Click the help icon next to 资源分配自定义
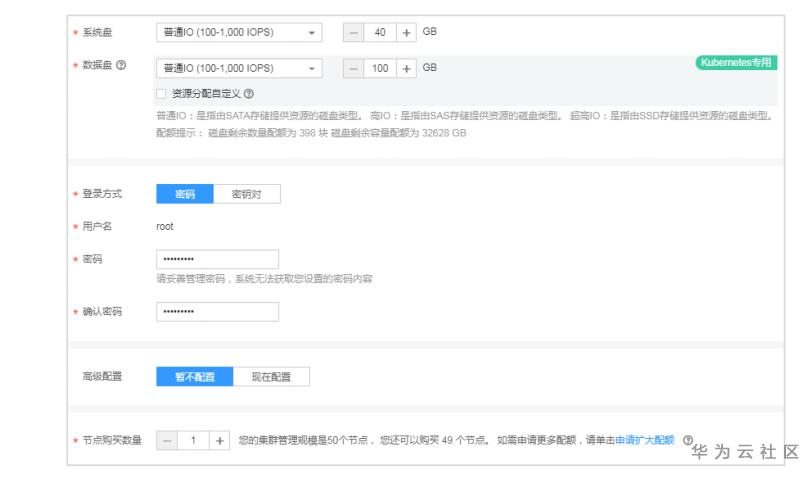 click(249, 94)
